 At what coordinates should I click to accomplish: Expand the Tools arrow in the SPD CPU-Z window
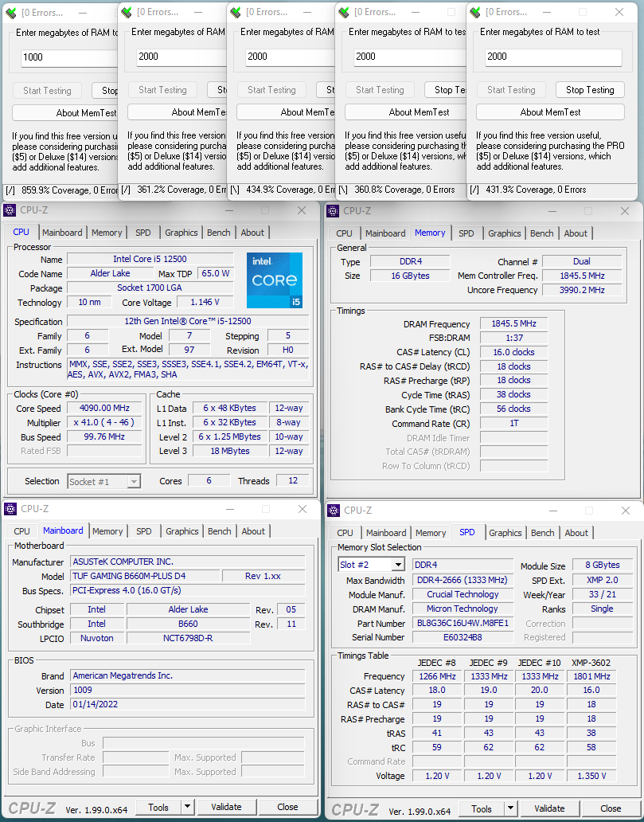tap(511, 808)
